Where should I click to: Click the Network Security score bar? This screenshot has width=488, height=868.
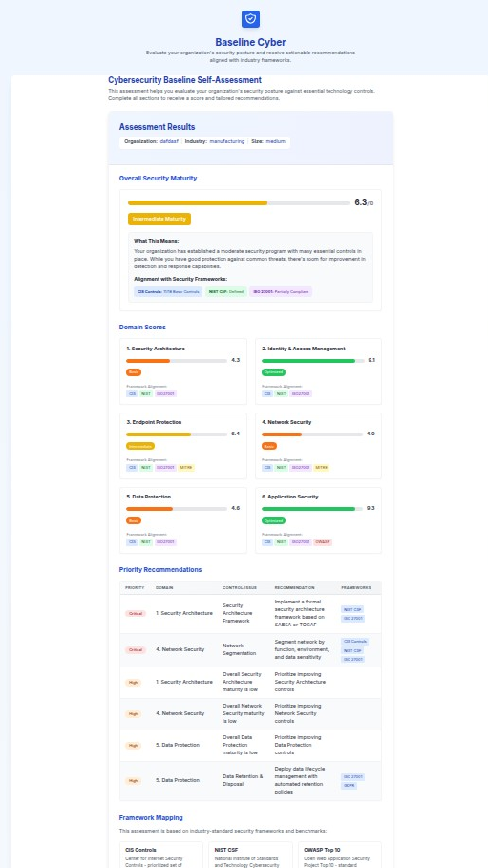pos(312,434)
